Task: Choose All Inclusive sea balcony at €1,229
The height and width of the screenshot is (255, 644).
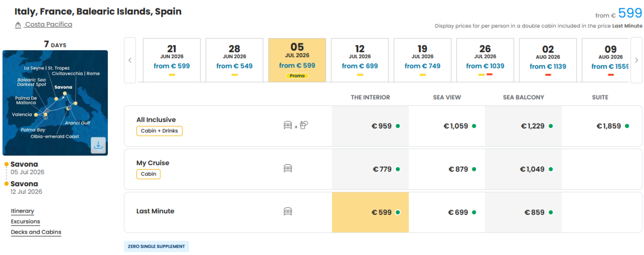Action: click(523, 126)
